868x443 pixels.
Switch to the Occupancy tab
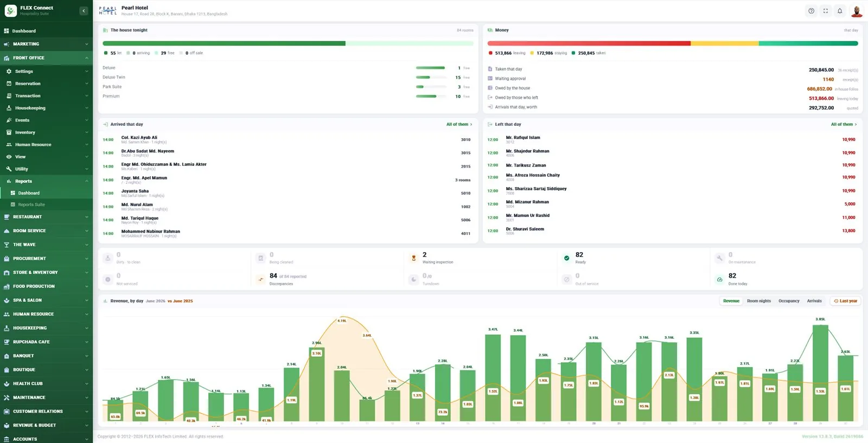click(789, 301)
